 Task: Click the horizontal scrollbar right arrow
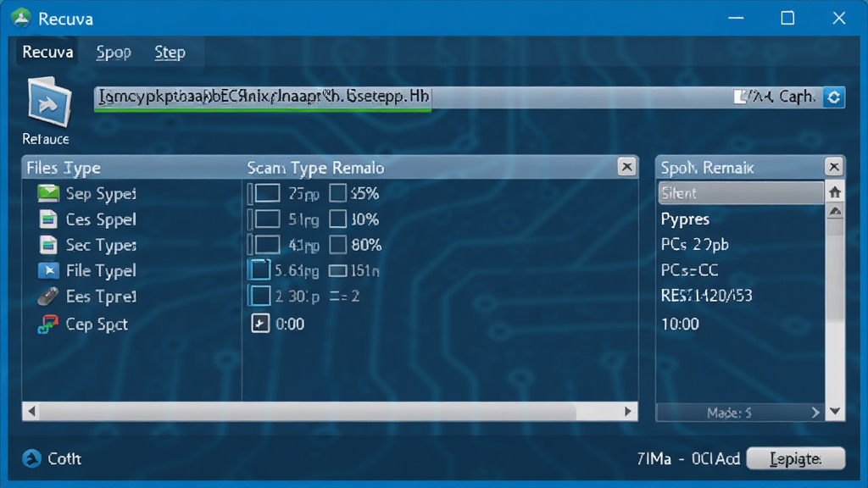pyautogui.click(x=628, y=411)
